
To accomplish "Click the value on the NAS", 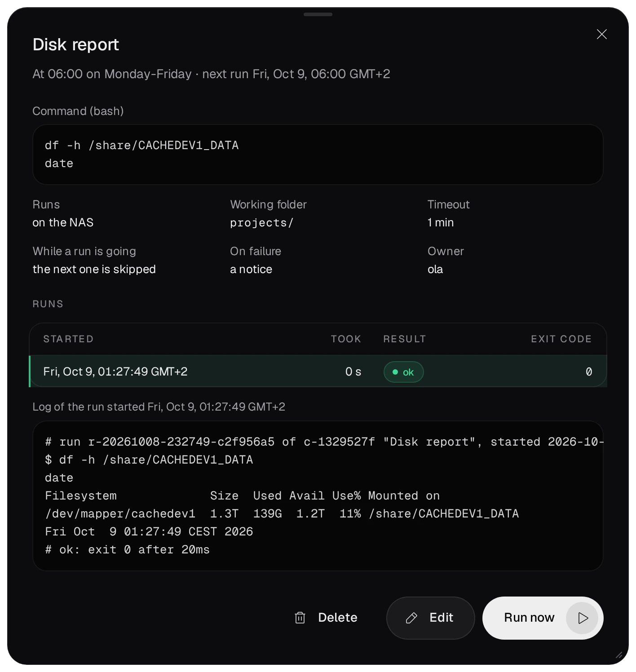I will 63,222.
